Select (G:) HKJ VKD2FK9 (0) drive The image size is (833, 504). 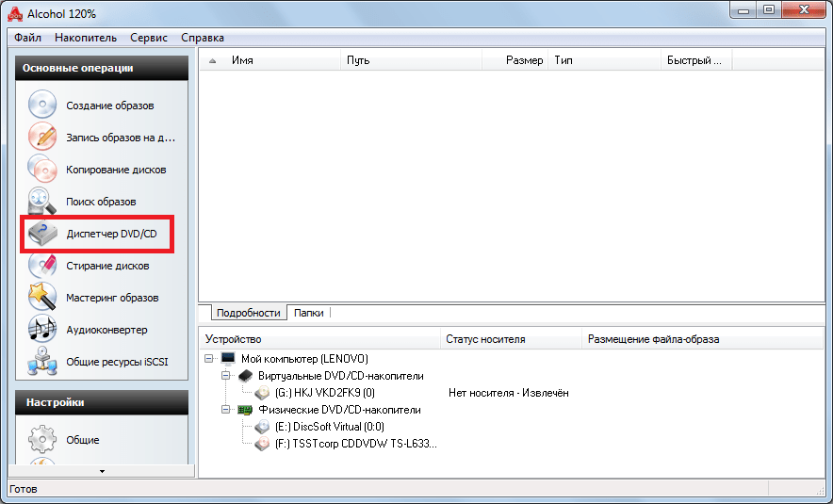click(x=324, y=393)
